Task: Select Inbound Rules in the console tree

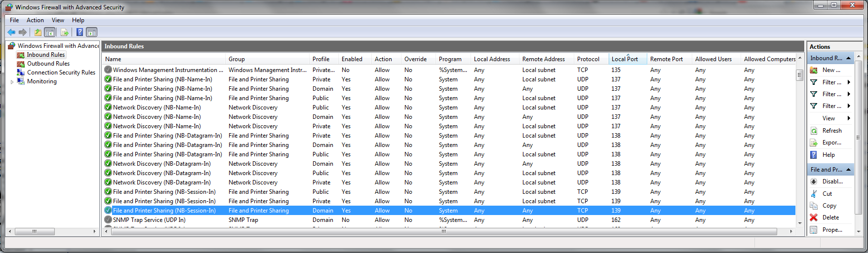Action: [45, 55]
